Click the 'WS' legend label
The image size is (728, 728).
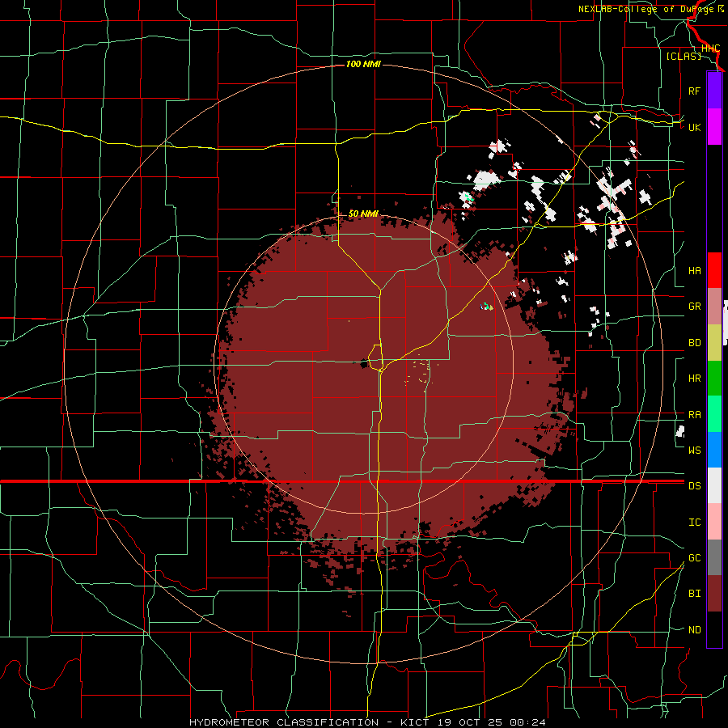coord(694,451)
